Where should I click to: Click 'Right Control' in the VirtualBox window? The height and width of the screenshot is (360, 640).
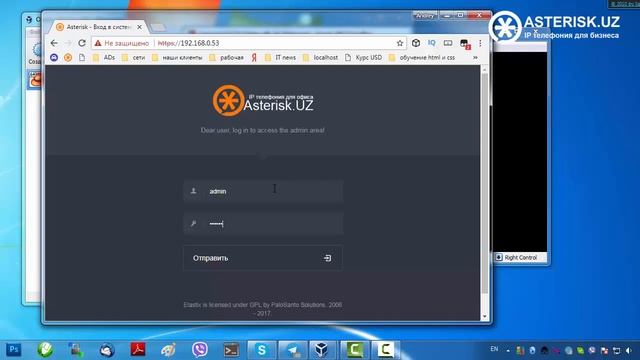[x=520, y=258]
